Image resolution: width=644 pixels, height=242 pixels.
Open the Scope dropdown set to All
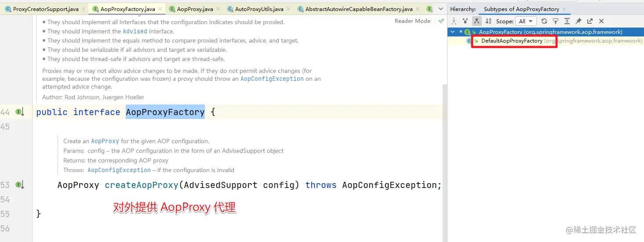tap(526, 21)
